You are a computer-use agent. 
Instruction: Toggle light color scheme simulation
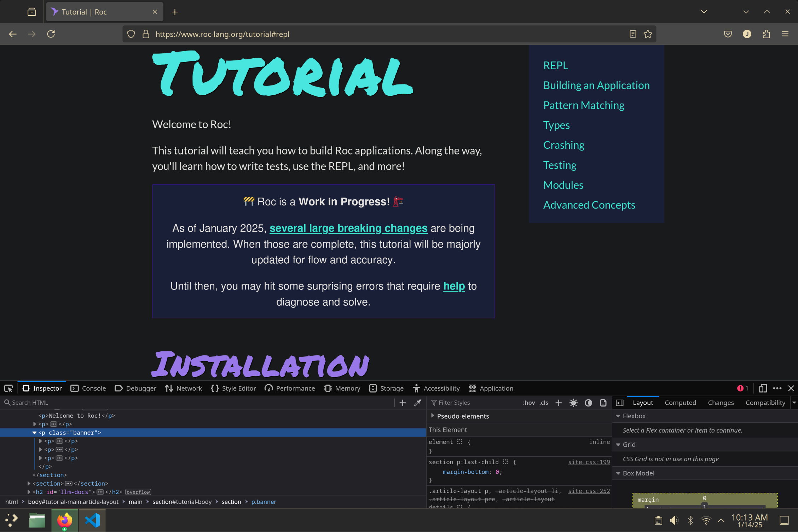[x=573, y=403]
